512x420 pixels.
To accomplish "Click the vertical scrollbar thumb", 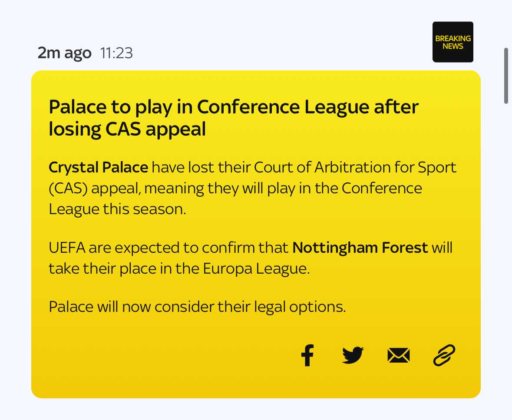I will (x=506, y=76).
